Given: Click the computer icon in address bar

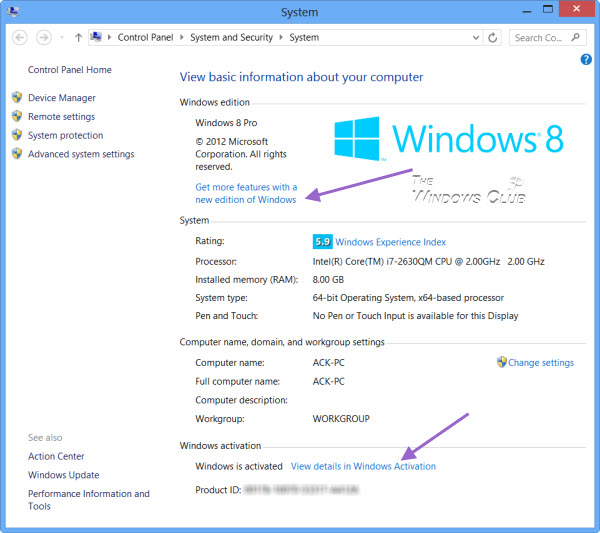Looking at the screenshot, I should (x=96, y=37).
